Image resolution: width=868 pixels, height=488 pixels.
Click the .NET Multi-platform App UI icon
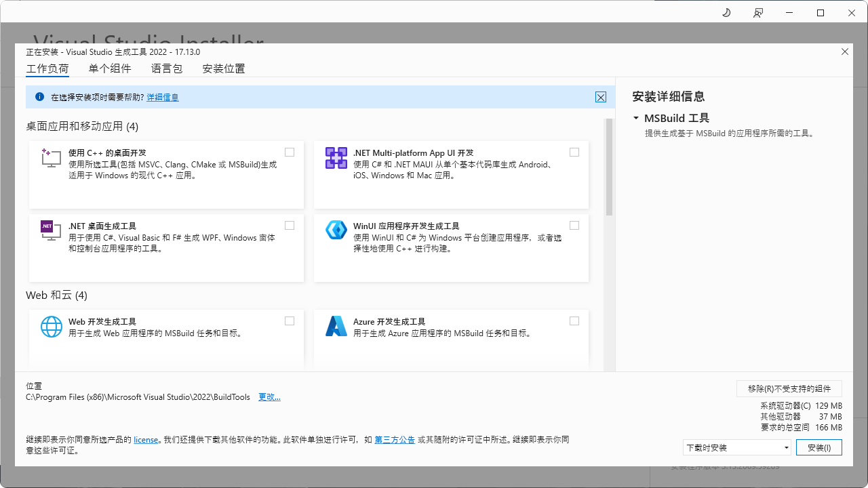336,158
